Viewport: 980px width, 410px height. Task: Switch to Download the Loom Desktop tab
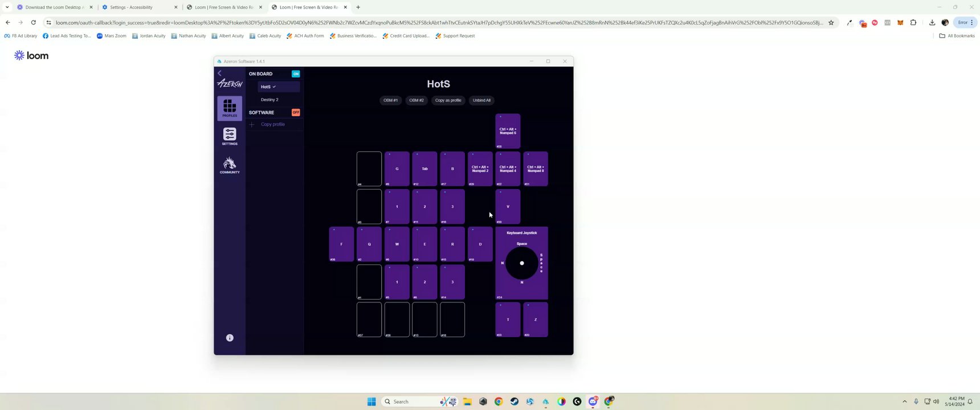pyautogui.click(x=54, y=7)
